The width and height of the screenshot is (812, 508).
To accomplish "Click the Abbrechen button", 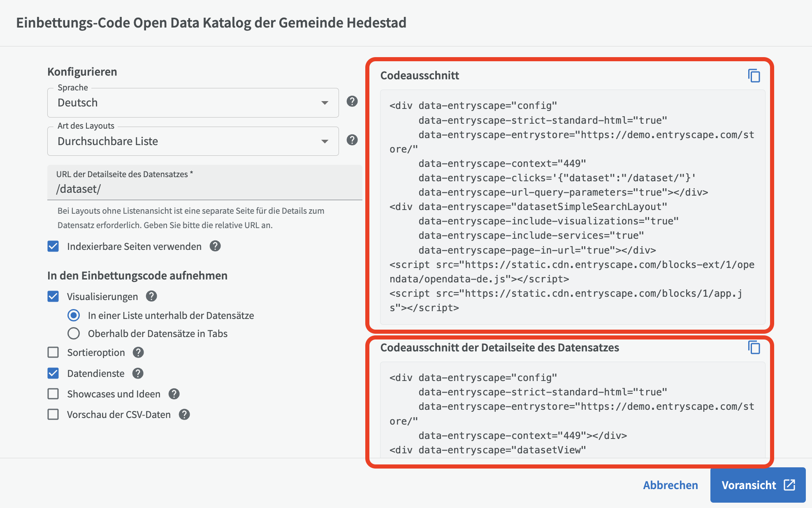I will click(670, 485).
